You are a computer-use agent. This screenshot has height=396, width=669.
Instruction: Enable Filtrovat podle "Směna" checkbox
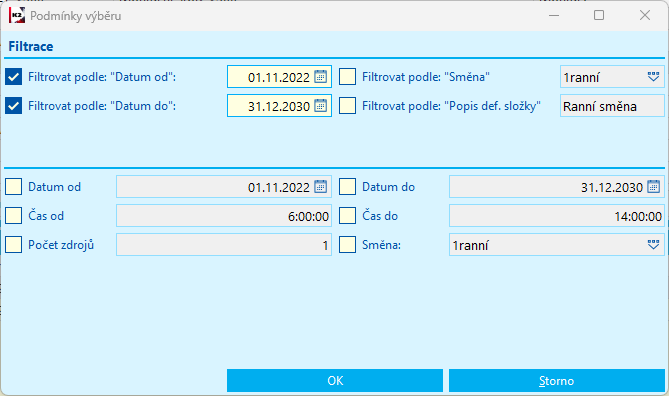point(347,77)
